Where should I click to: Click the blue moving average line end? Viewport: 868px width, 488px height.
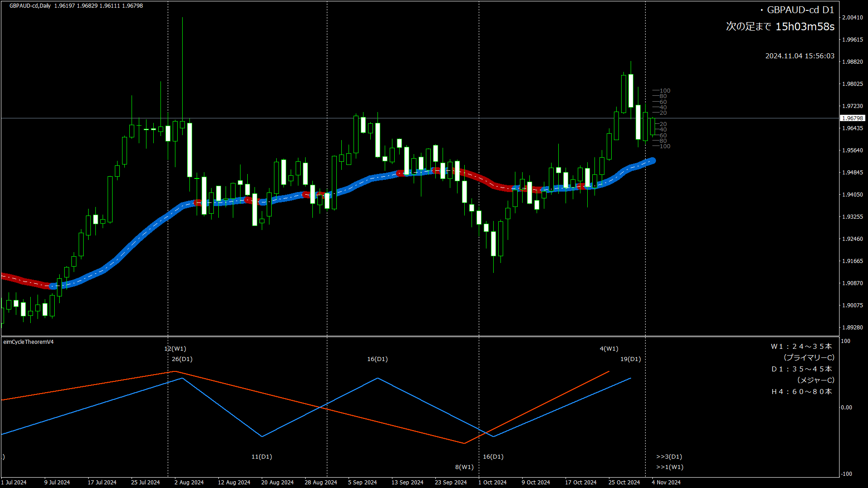pyautogui.click(x=652, y=160)
